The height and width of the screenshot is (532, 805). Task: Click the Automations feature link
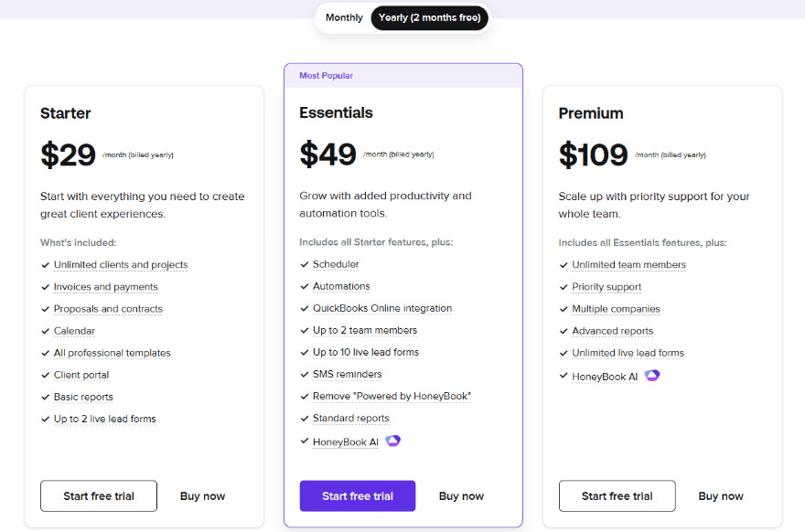point(341,286)
